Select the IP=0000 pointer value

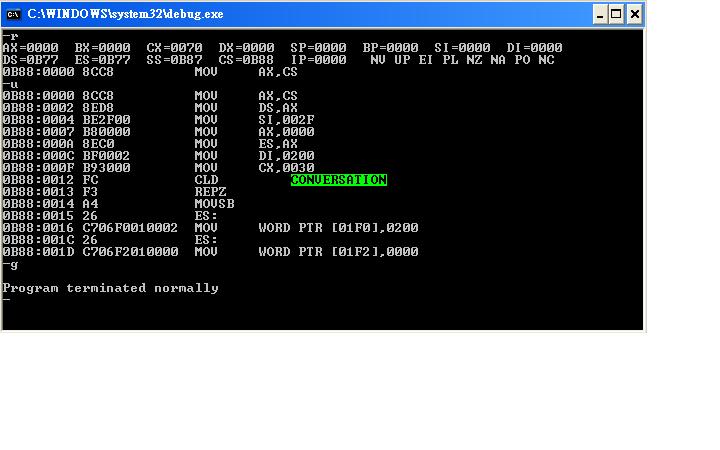pos(318,60)
